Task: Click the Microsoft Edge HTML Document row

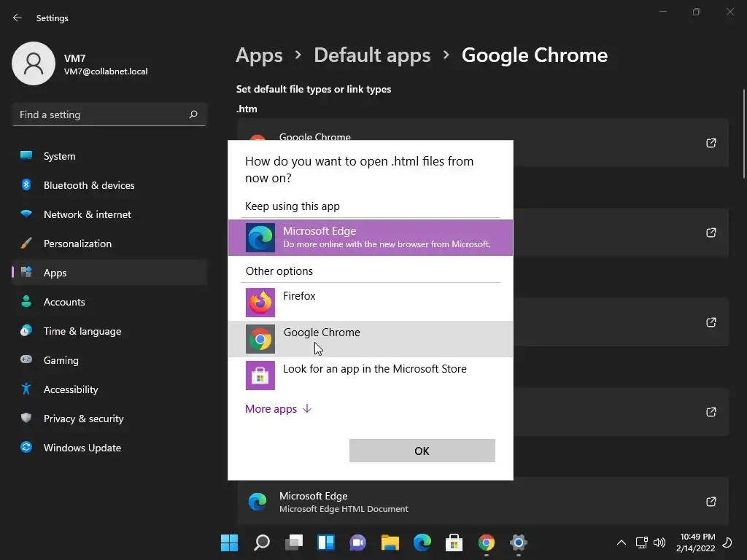Action: tap(483, 502)
